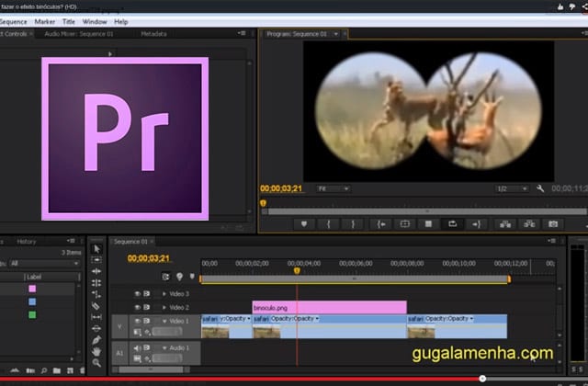Select the Slip tool

click(96, 317)
